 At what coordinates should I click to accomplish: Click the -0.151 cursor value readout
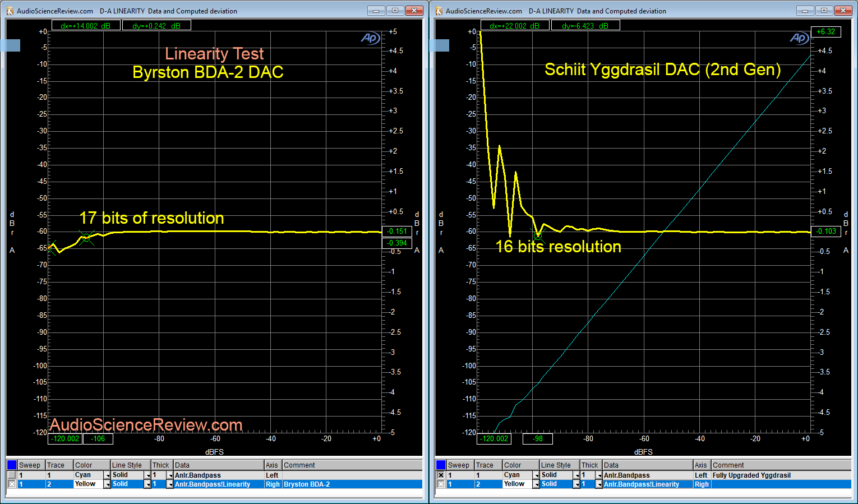[x=397, y=231]
